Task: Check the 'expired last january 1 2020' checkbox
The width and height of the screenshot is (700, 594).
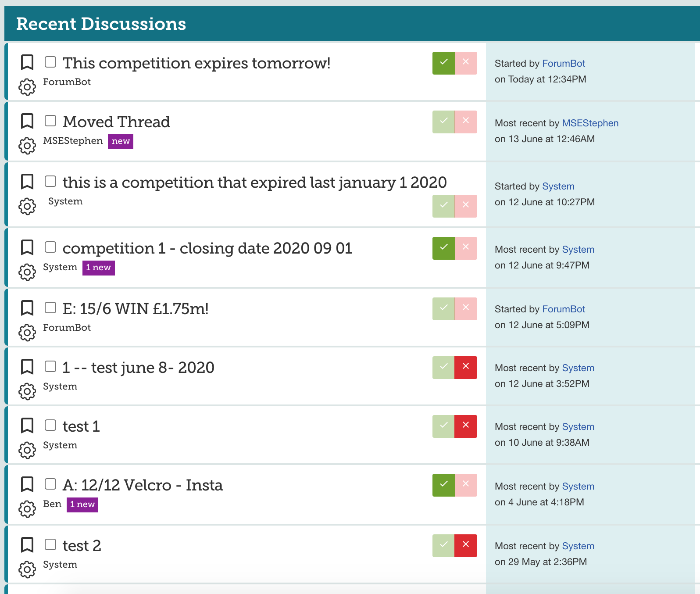Action: coord(50,181)
